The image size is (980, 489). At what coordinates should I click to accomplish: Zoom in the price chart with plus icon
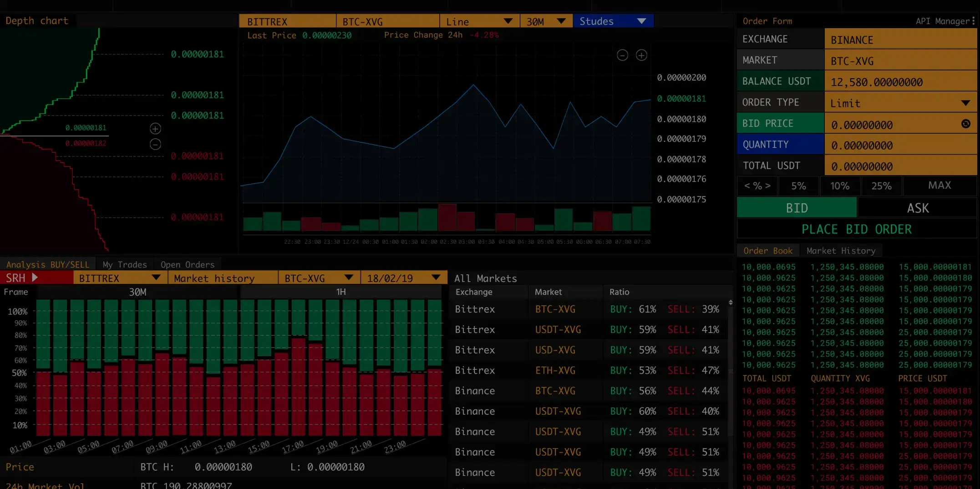tap(641, 55)
